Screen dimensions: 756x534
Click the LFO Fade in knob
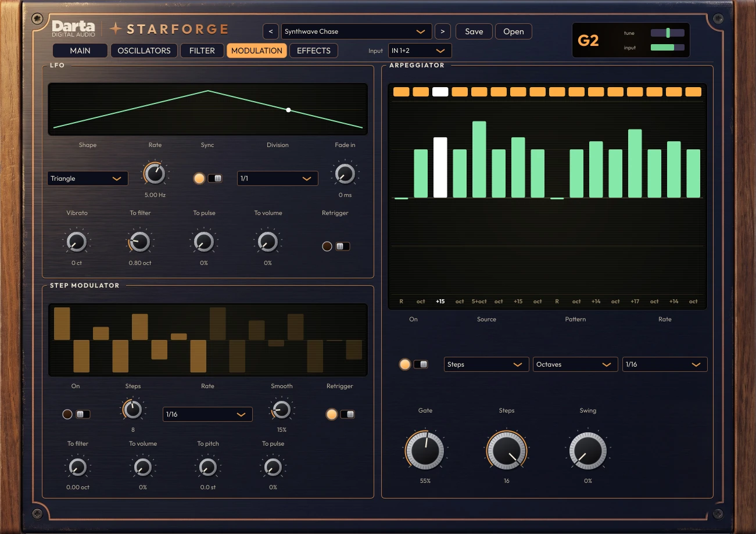point(345,173)
